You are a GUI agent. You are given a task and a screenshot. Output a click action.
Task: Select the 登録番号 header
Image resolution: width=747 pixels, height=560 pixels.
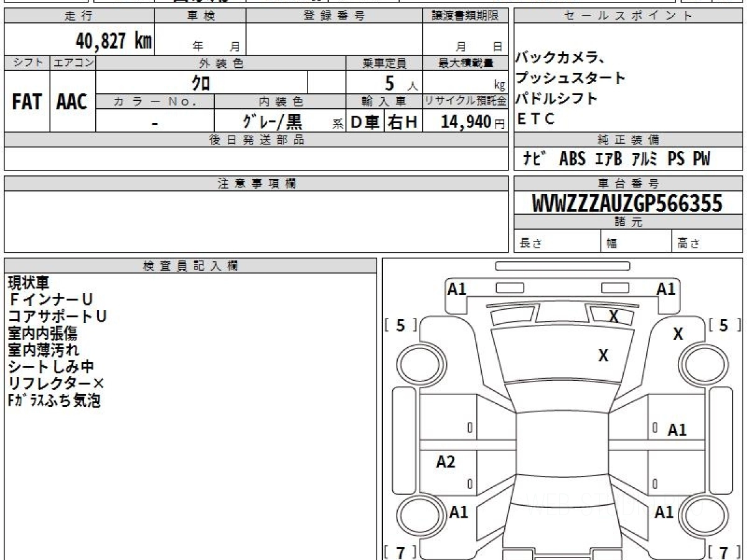click(x=334, y=16)
